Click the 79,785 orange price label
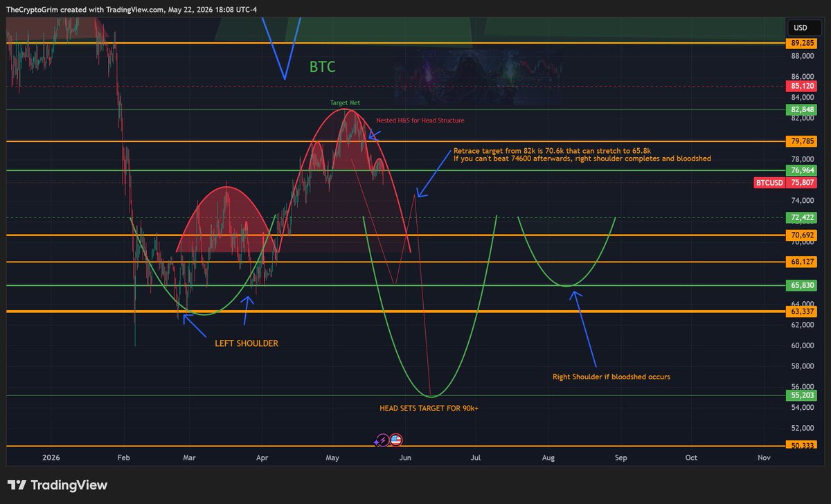 (803, 141)
